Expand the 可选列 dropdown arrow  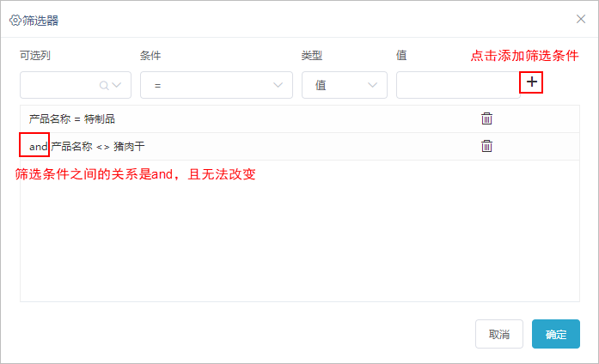[x=117, y=85]
